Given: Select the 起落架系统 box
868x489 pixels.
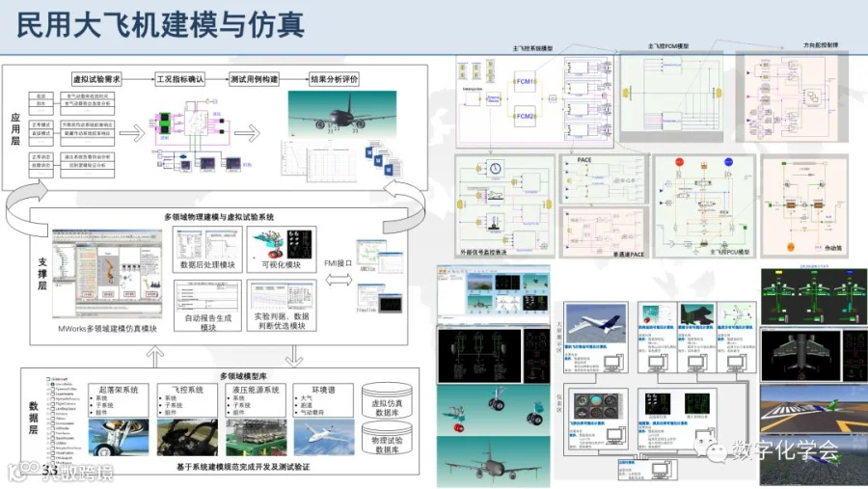Looking at the screenshot, I should [119, 400].
